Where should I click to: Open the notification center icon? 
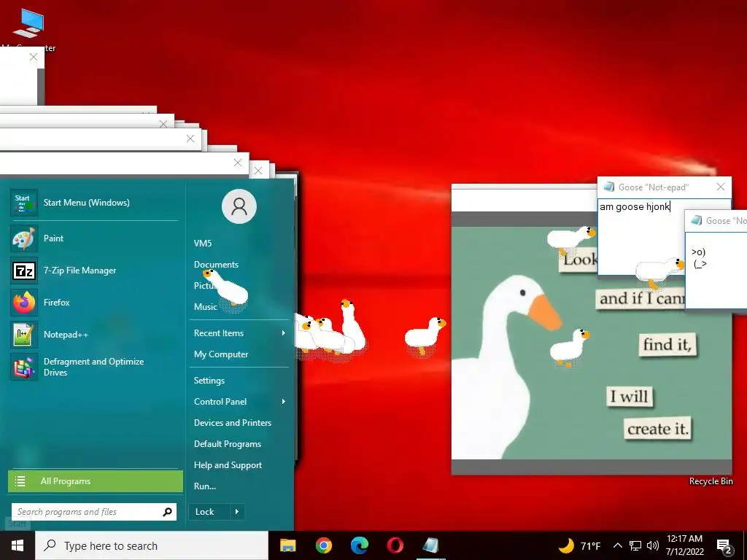[724, 547]
